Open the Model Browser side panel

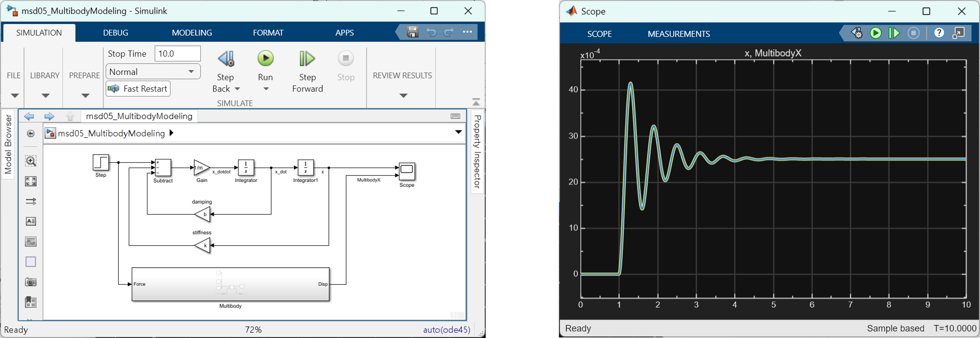pyautogui.click(x=8, y=144)
